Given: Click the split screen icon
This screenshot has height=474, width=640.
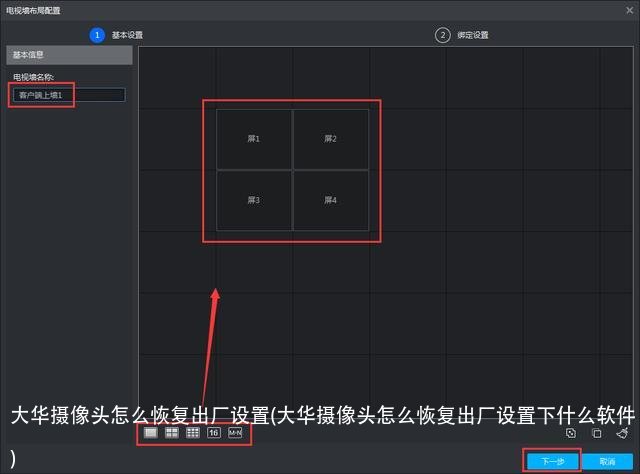Looking at the screenshot, I should click(596, 433).
